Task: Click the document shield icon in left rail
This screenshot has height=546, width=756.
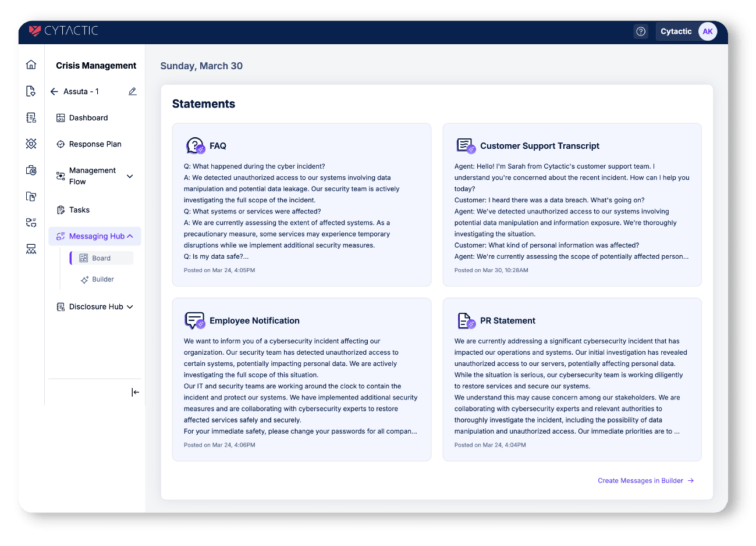Action: 31,91
